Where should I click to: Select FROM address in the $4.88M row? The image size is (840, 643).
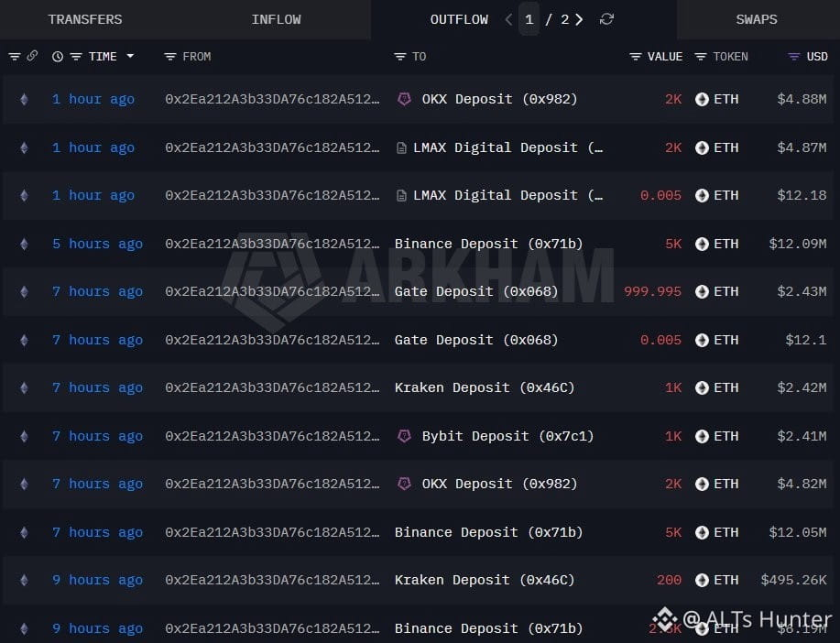pos(272,99)
